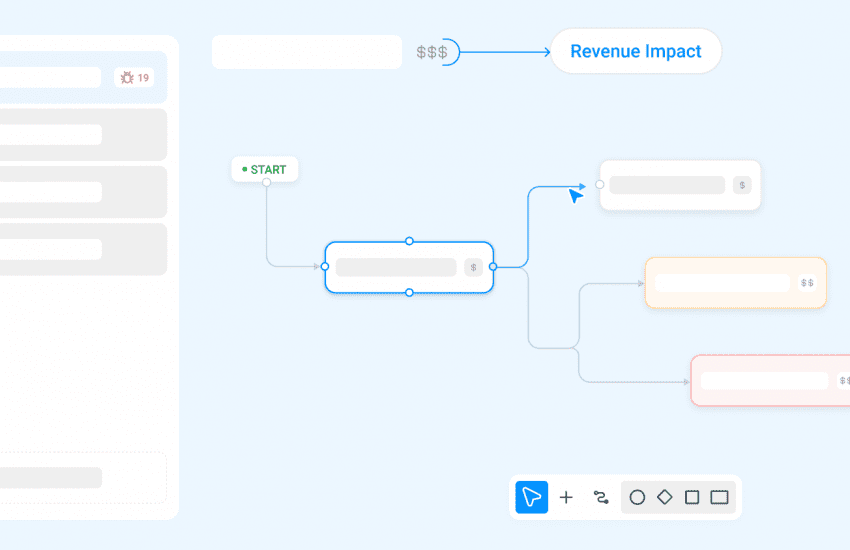Screen dimensions: 850x550
Task: Select the orange-bordered node marked $$
Action: (735, 283)
